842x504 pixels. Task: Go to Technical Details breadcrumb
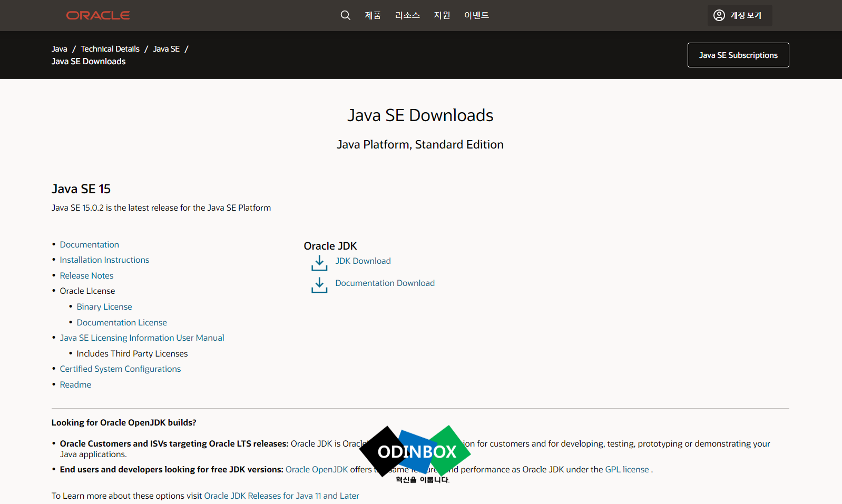[110, 49]
